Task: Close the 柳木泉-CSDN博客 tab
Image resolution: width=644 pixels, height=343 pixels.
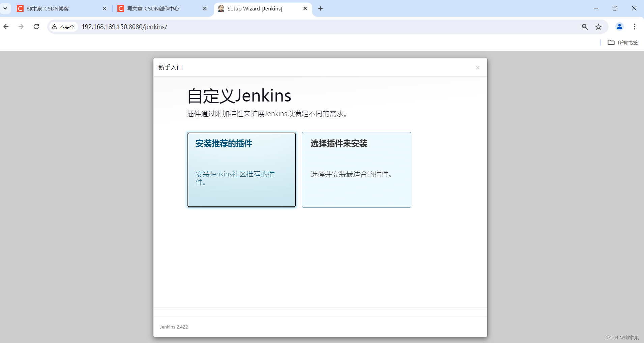Action: (105, 8)
